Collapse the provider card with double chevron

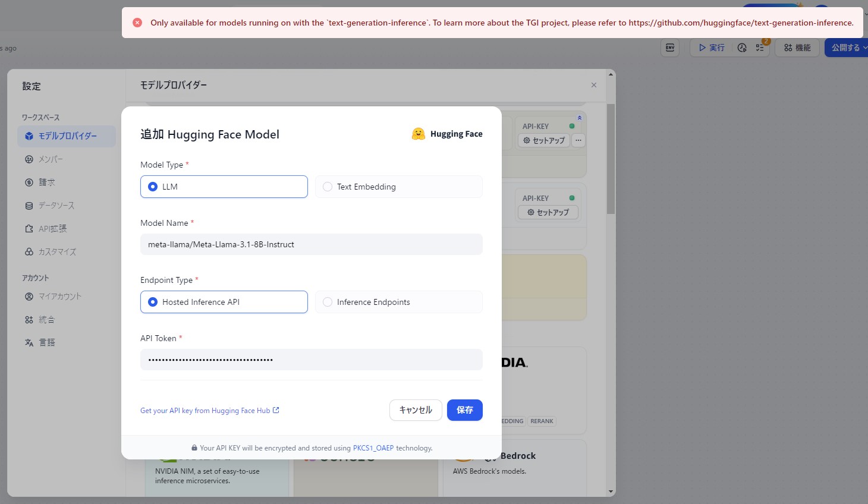point(580,118)
